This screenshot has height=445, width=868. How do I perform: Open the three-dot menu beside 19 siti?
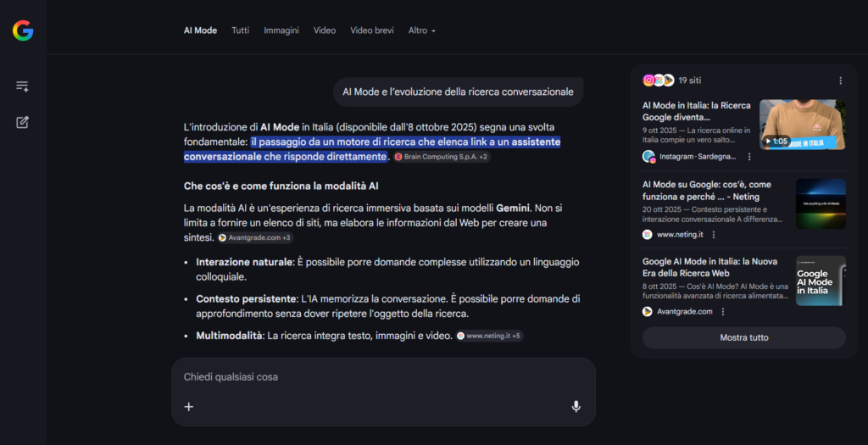[840, 81]
